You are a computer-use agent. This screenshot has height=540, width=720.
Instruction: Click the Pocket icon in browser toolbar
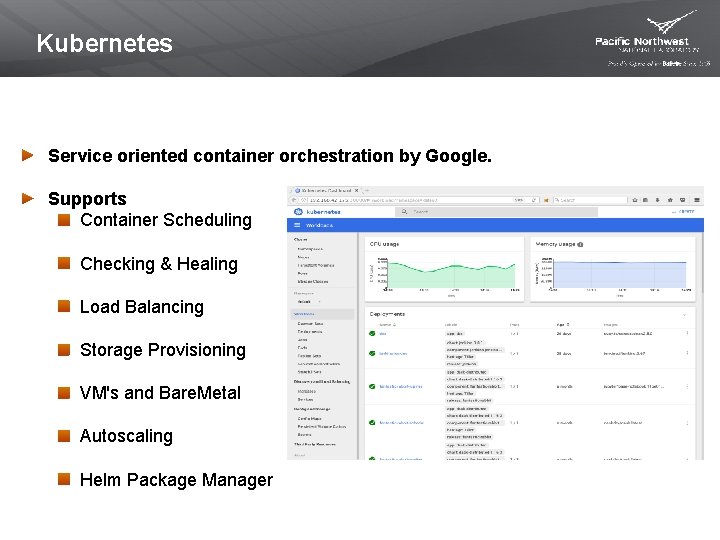682,200
